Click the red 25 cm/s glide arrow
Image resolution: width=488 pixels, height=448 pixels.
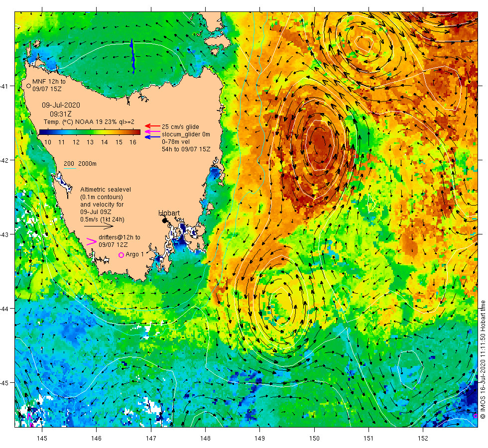point(152,126)
